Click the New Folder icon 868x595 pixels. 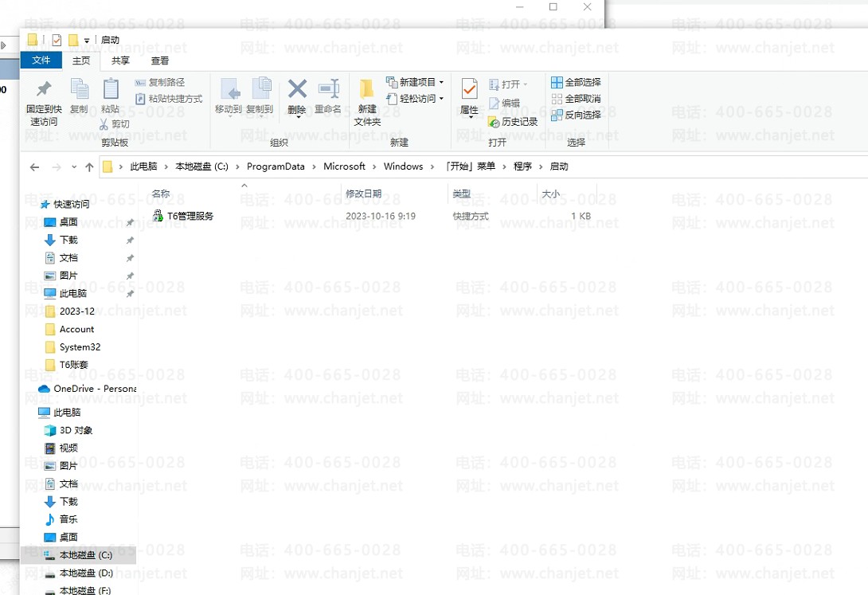(x=367, y=88)
